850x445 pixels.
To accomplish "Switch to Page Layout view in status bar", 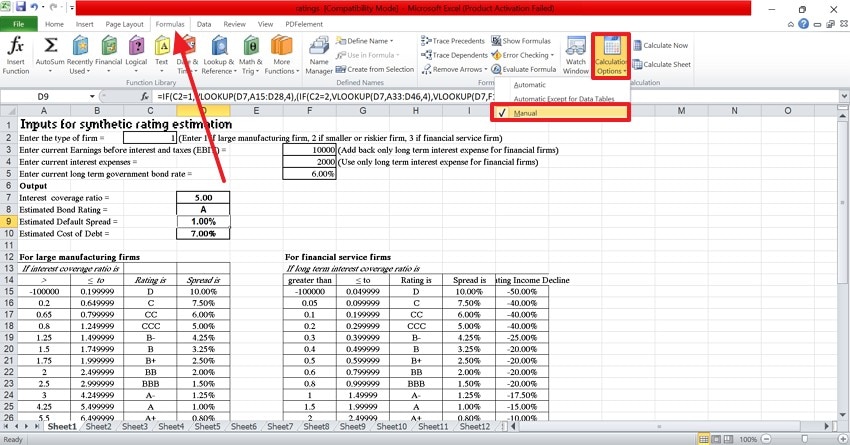I will pyautogui.click(x=716, y=438).
